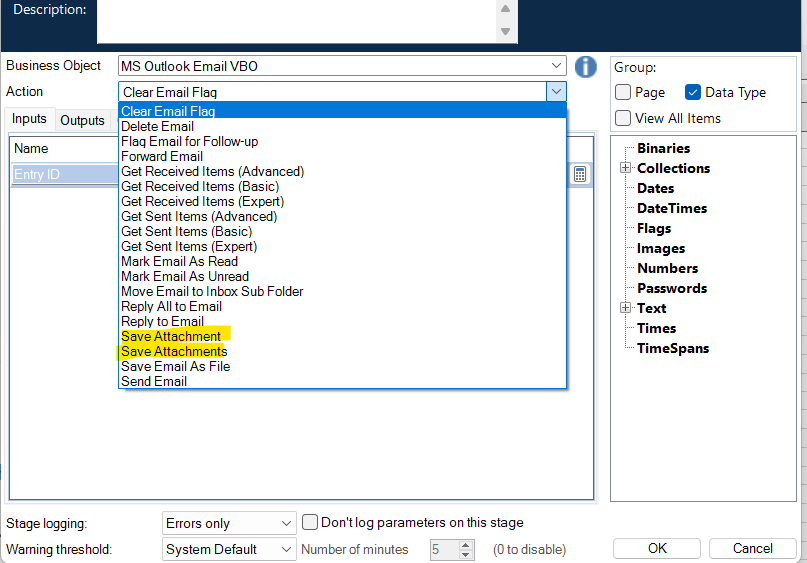
Task: Collapse the Action dropdown arrow
Action: click(556, 92)
